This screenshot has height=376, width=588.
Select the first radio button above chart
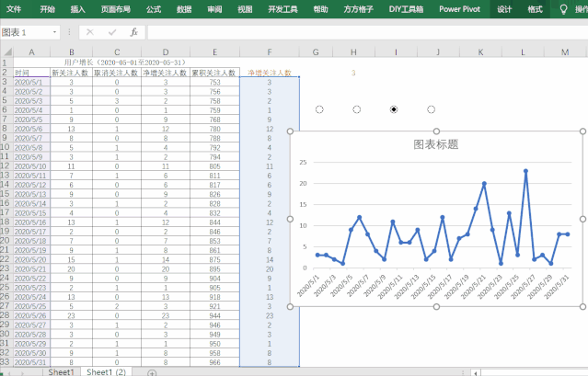(x=319, y=109)
